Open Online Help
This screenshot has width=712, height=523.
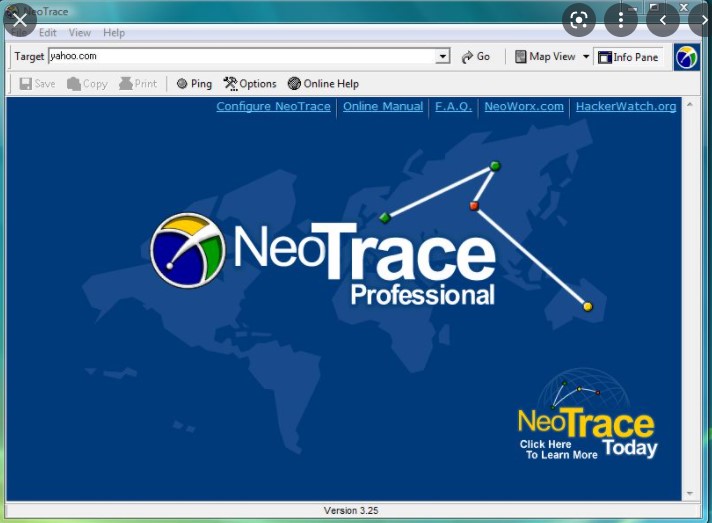[323, 84]
